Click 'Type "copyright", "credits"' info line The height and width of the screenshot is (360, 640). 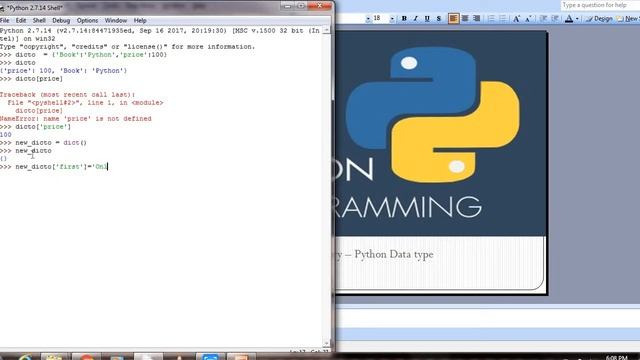[x=127, y=47]
